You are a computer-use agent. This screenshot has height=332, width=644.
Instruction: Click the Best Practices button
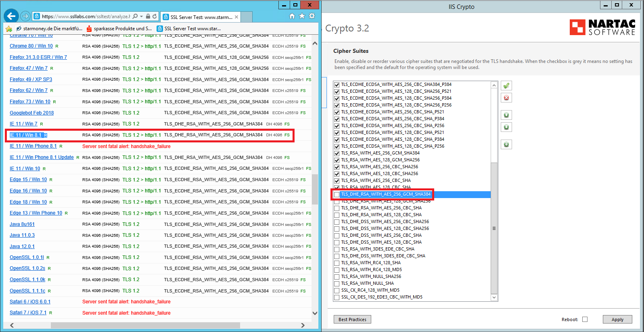coord(352,319)
